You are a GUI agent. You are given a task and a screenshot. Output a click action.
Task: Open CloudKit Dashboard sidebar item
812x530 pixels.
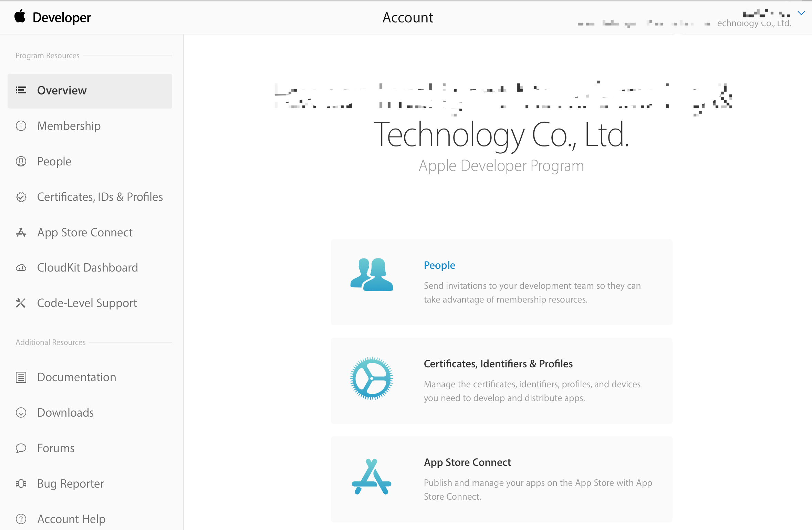click(x=87, y=268)
